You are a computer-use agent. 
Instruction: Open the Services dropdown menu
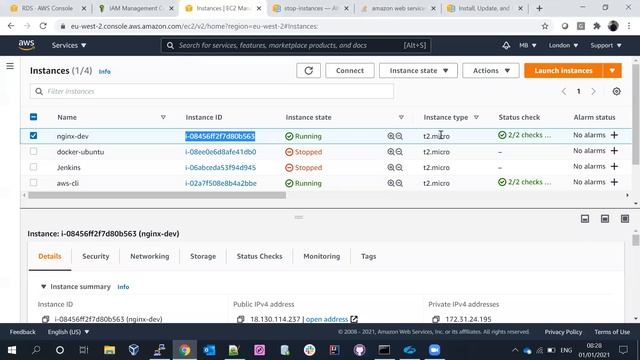(x=69, y=45)
